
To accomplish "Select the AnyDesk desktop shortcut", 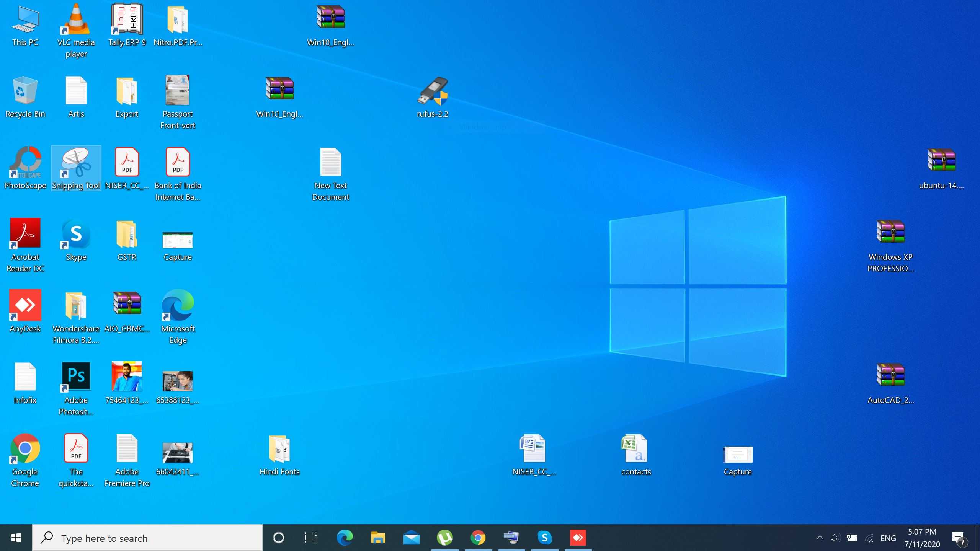I will tap(25, 311).
